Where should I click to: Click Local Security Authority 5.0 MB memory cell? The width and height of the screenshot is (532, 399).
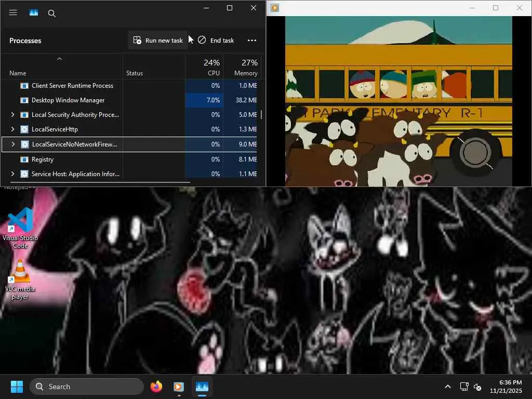(241, 115)
